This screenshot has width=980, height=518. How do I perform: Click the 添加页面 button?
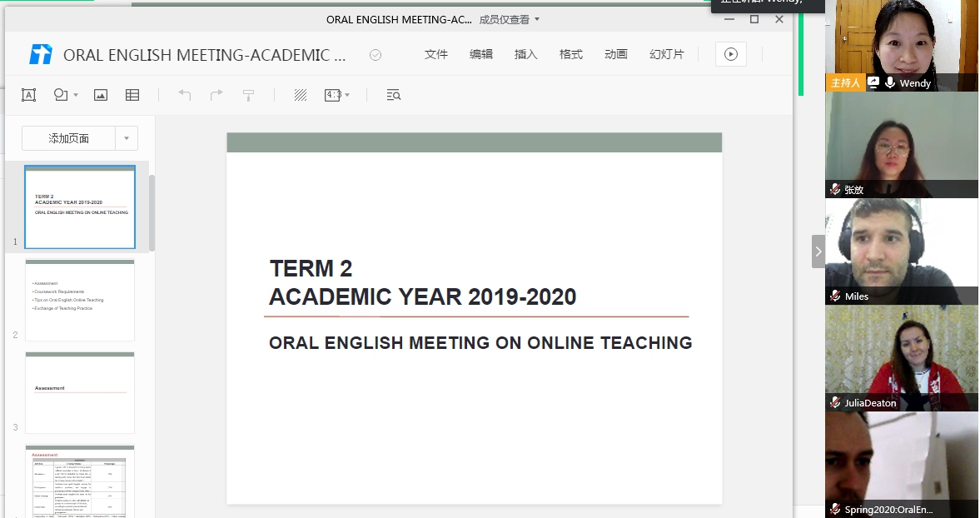coord(68,138)
